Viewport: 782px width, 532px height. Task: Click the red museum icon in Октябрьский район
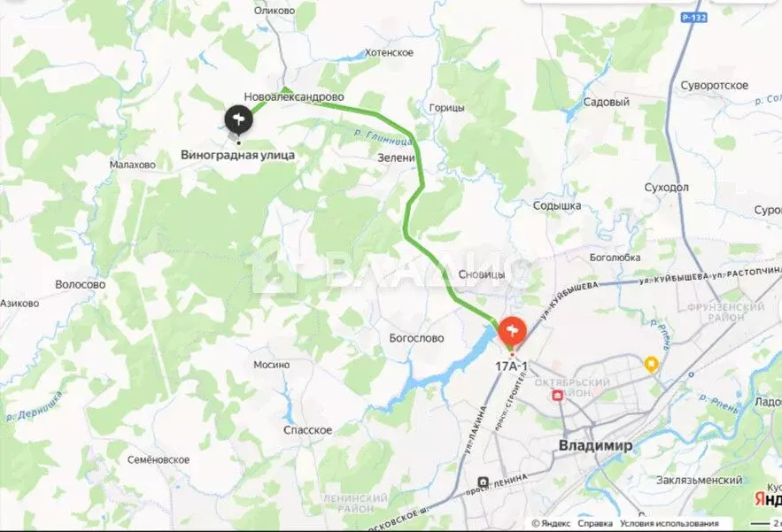557,396
